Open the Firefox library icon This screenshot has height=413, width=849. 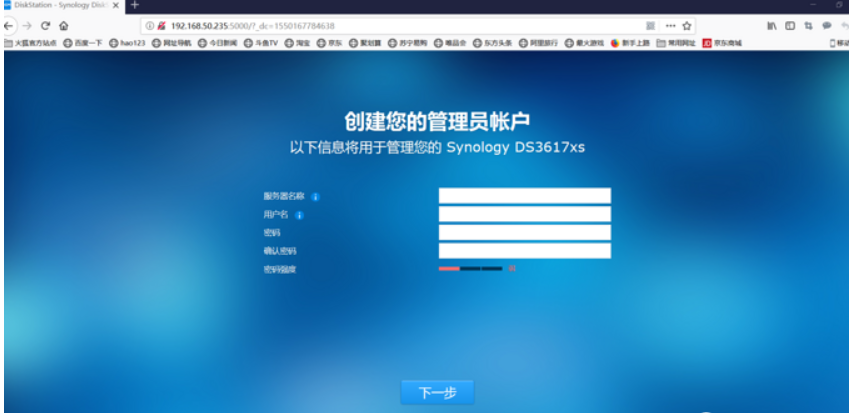tap(772, 26)
